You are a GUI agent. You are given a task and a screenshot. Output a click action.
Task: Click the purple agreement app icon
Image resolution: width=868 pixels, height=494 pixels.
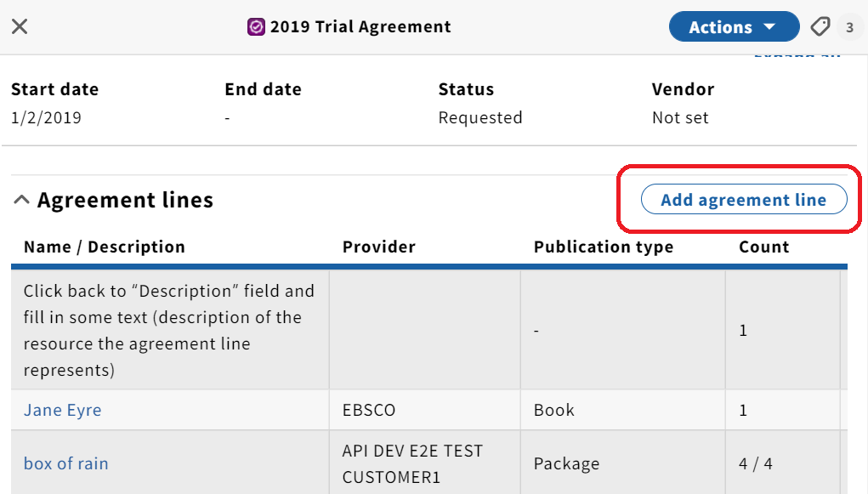(x=256, y=26)
